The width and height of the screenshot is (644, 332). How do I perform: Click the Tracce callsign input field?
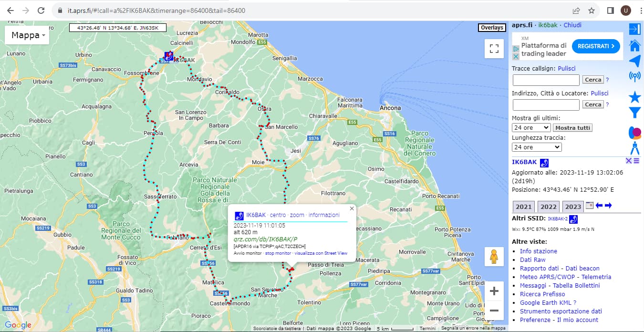[546, 80]
